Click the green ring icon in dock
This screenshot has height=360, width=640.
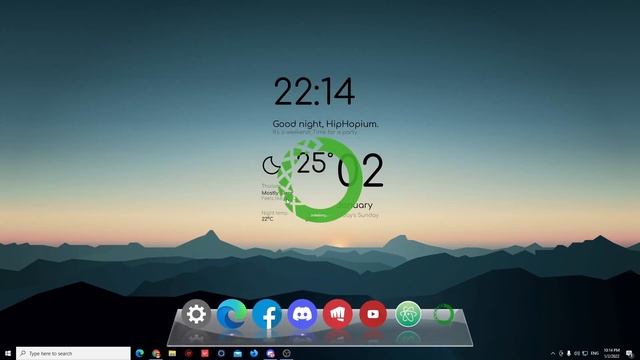[x=444, y=314]
